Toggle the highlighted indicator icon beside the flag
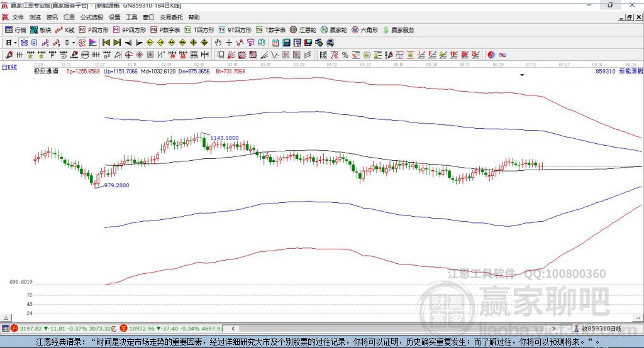 click(x=82, y=43)
